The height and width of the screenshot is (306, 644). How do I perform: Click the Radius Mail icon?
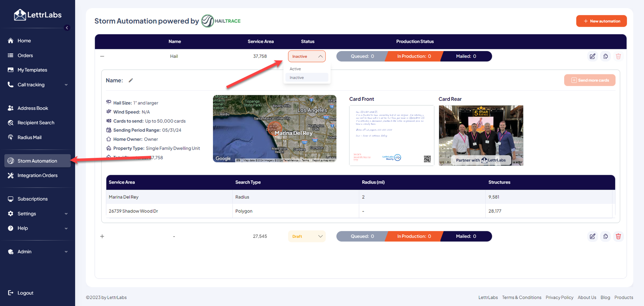[11, 137]
